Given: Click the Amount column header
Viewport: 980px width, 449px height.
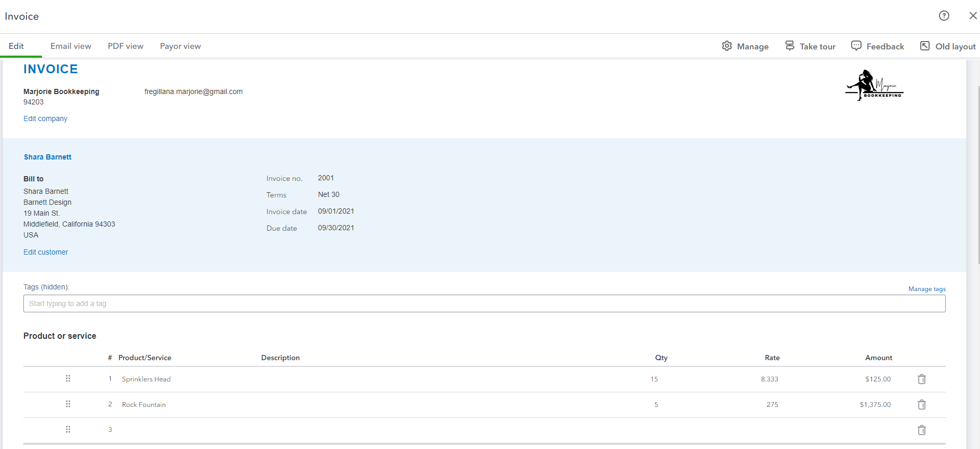Looking at the screenshot, I should 879,358.
